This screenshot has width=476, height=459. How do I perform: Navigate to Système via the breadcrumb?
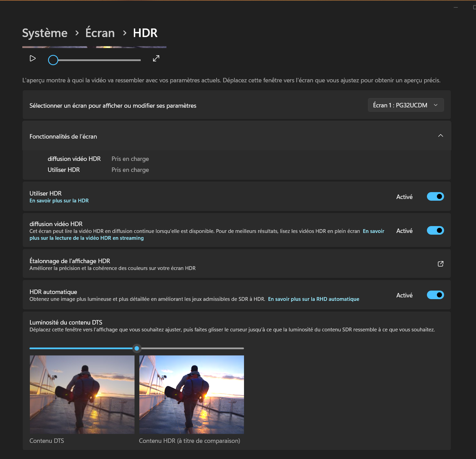coord(45,33)
